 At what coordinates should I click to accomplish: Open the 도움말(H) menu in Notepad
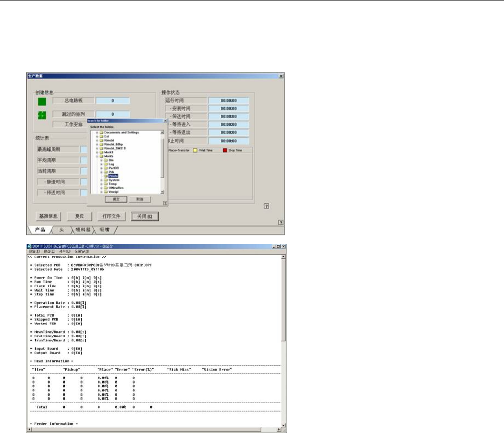(82, 251)
